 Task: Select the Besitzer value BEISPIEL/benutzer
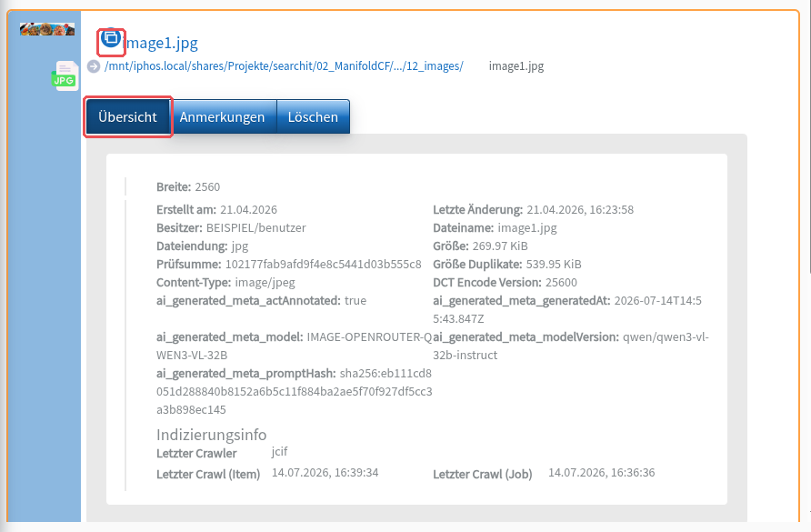256,227
